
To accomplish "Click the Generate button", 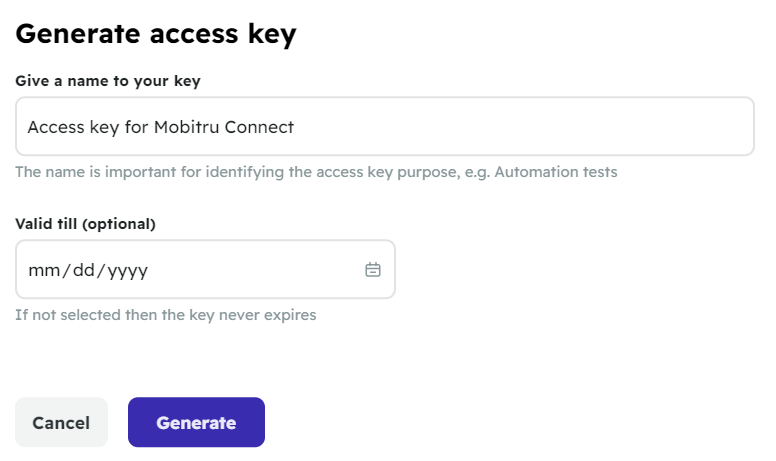I will point(196,422).
